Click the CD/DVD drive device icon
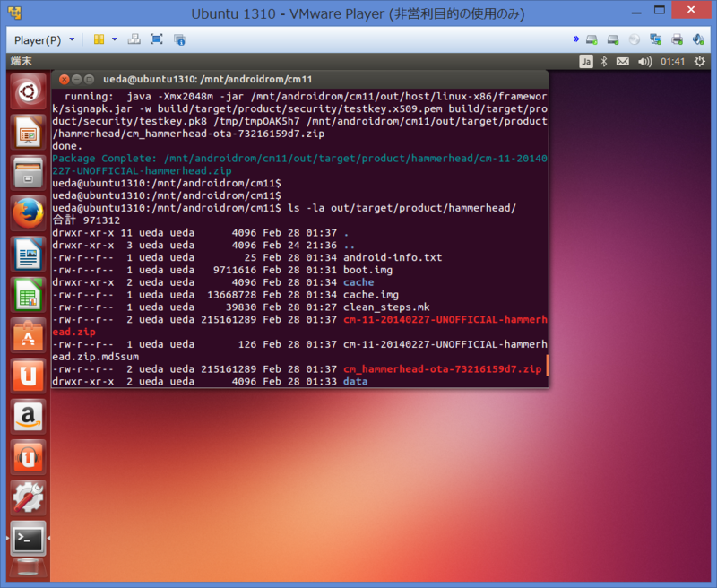 click(635, 39)
